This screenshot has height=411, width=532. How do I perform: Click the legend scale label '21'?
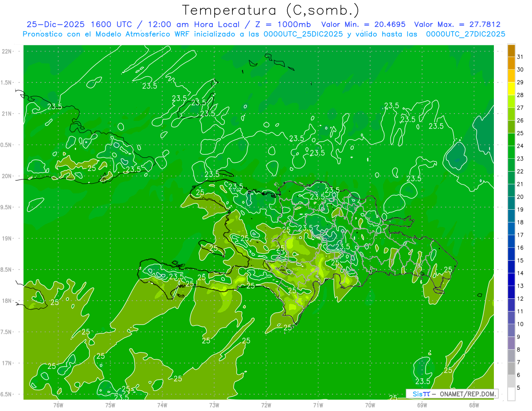[x=520, y=184]
